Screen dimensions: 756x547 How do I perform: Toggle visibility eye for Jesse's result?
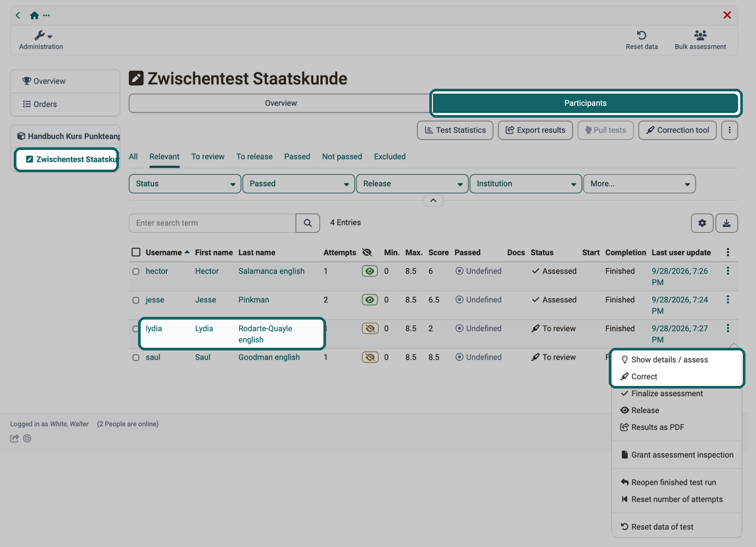click(x=370, y=300)
